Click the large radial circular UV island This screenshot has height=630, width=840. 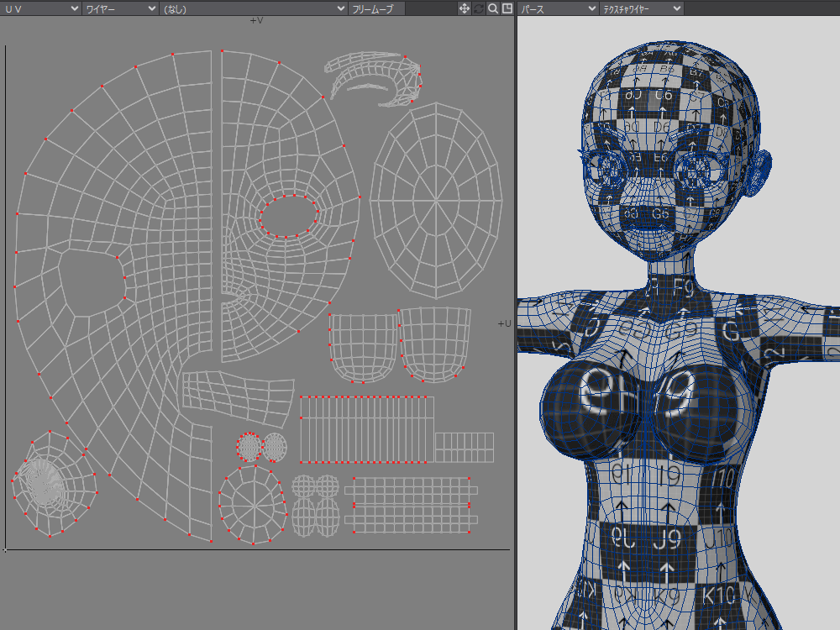pyautogui.click(x=435, y=199)
